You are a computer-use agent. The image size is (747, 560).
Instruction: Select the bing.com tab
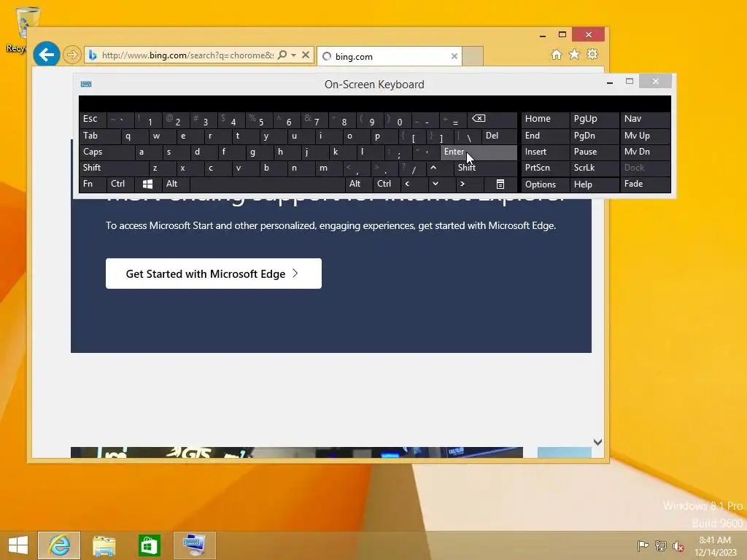point(390,56)
